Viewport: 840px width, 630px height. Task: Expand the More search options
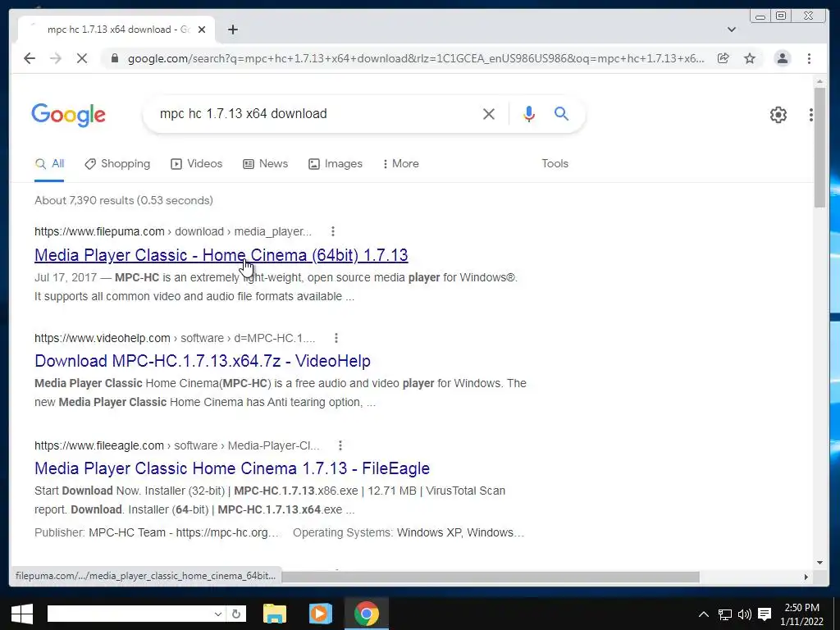[400, 164]
